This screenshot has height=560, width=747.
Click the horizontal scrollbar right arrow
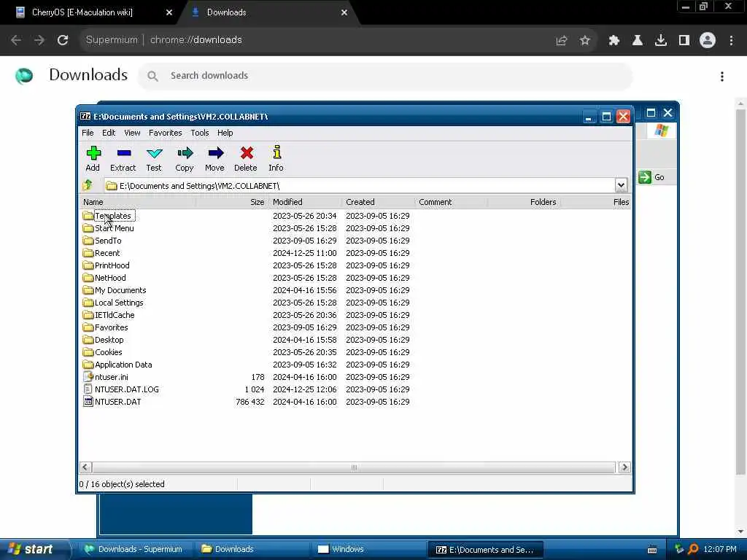click(624, 467)
